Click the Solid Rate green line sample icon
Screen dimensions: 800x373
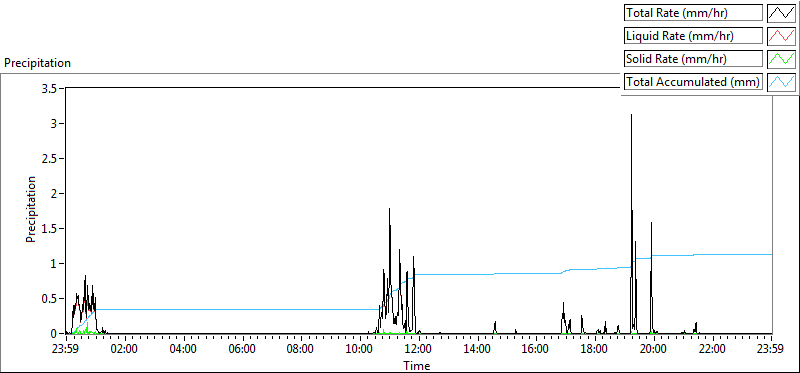781,59
